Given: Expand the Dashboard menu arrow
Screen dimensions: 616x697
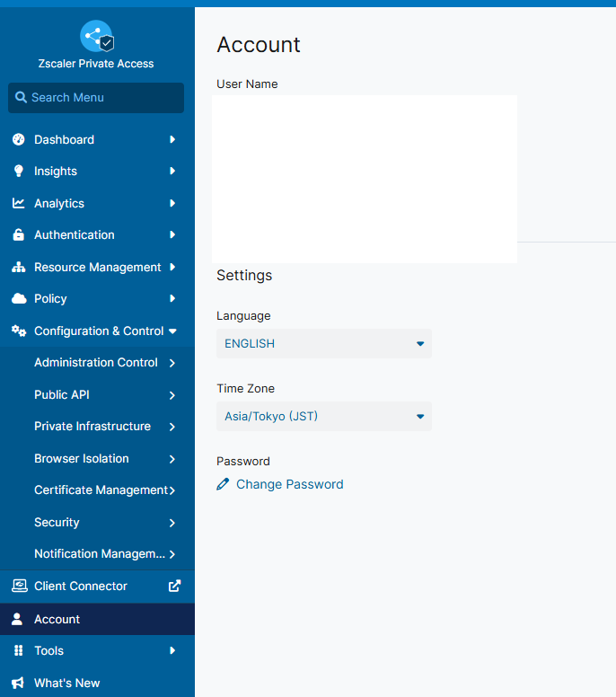Looking at the screenshot, I should click(172, 139).
